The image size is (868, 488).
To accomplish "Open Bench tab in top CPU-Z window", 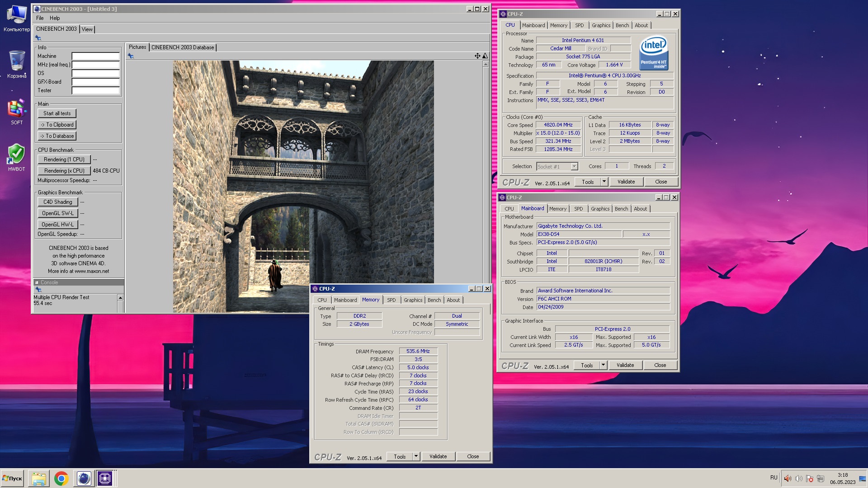I will [623, 25].
